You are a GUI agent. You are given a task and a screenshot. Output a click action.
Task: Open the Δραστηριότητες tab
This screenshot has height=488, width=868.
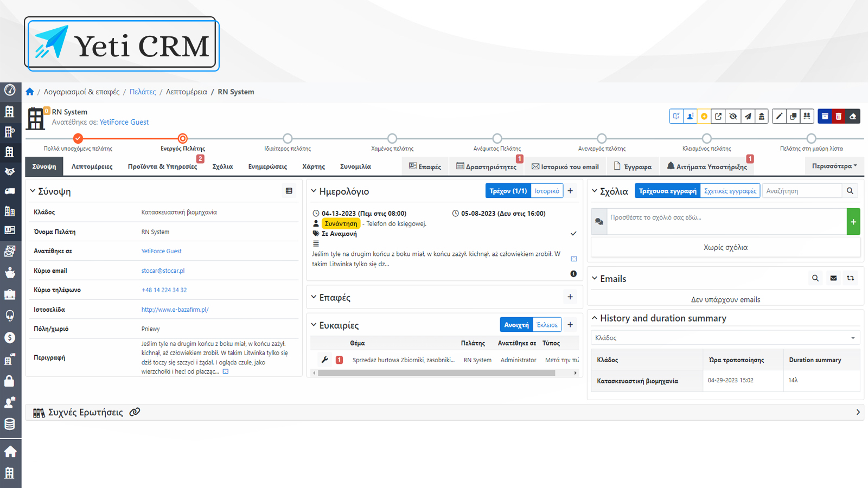487,166
